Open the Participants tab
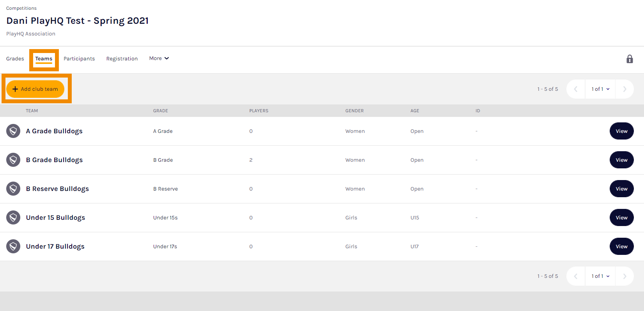 pos(79,59)
